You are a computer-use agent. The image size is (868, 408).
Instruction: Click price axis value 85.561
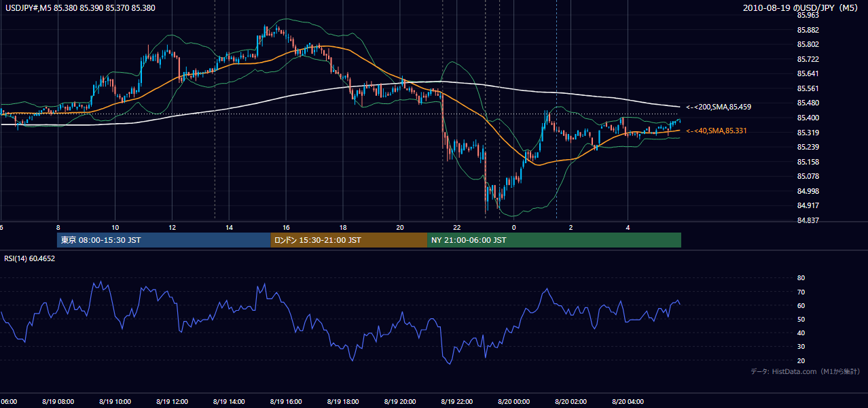click(808, 88)
